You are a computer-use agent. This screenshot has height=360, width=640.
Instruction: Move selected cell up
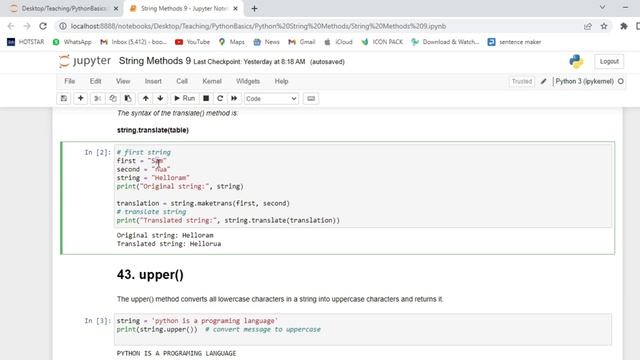[145, 98]
